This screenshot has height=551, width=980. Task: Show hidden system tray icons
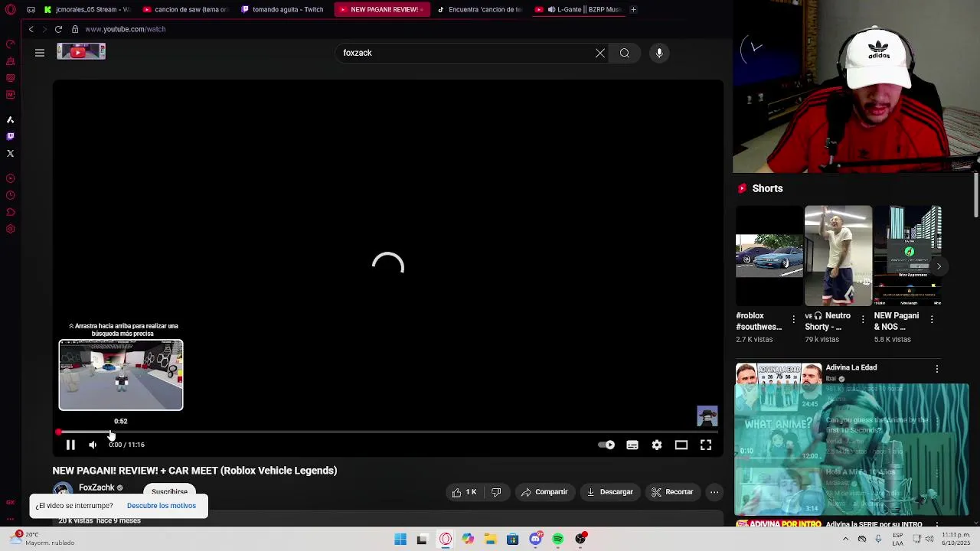point(845,539)
